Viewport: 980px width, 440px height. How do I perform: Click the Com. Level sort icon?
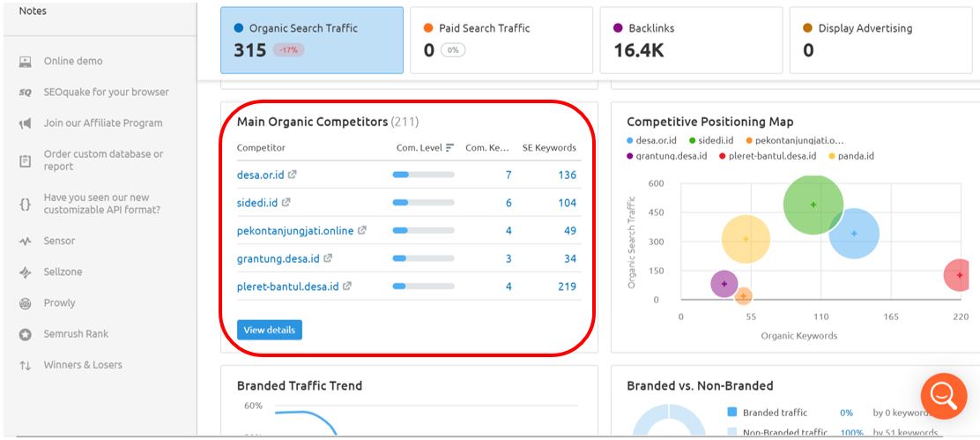point(449,148)
